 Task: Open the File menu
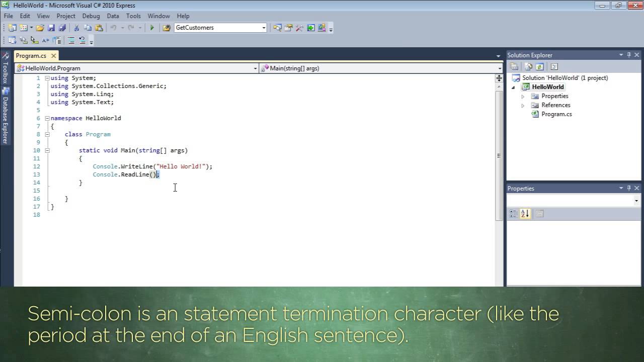(9, 16)
